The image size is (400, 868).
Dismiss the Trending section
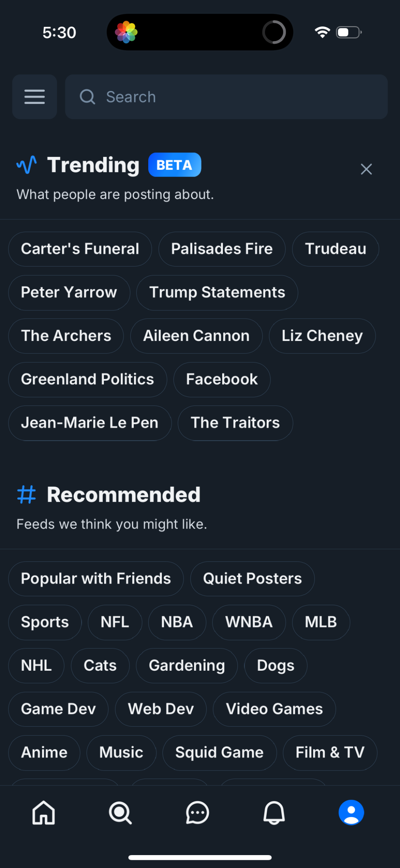point(366,169)
